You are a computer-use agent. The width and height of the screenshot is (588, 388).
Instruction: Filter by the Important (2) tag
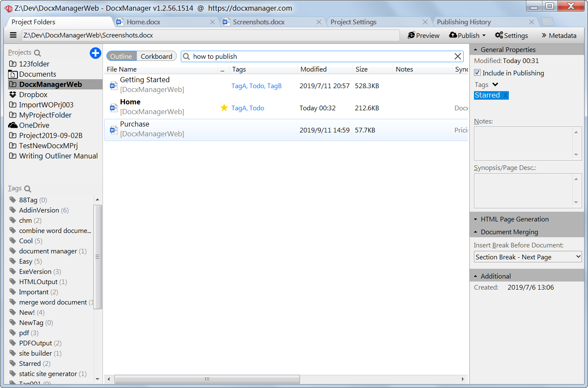click(38, 292)
